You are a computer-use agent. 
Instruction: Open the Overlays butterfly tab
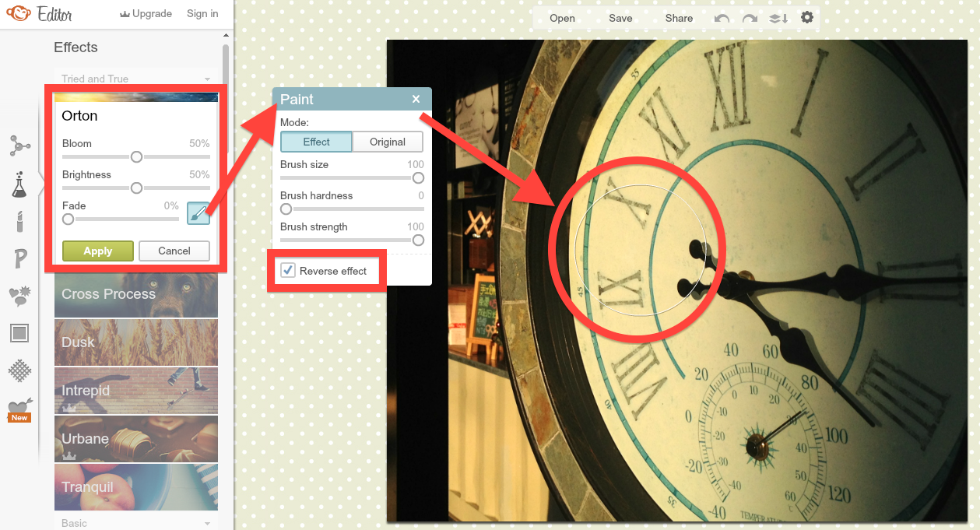pos(19,297)
